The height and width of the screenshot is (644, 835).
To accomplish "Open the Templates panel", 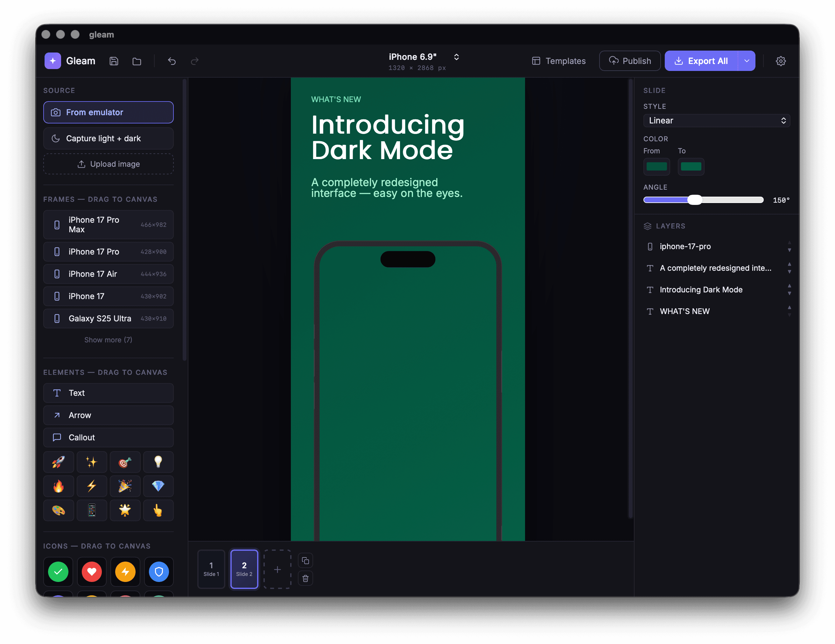I will pos(558,61).
